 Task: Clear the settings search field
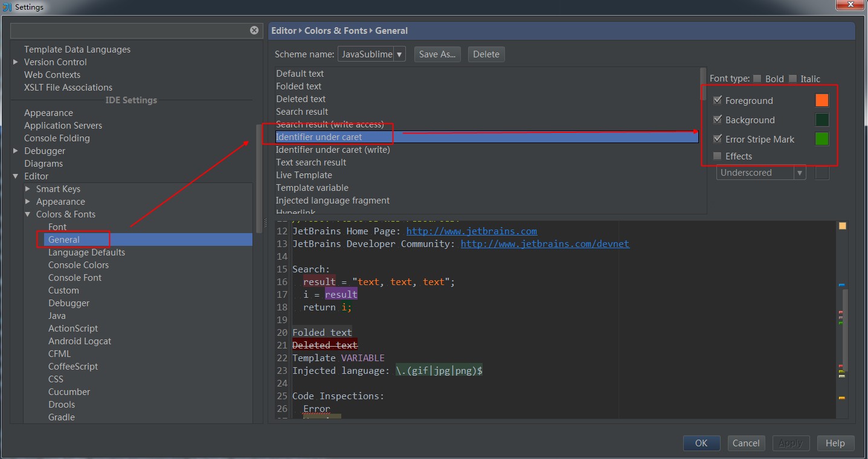click(254, 30)
